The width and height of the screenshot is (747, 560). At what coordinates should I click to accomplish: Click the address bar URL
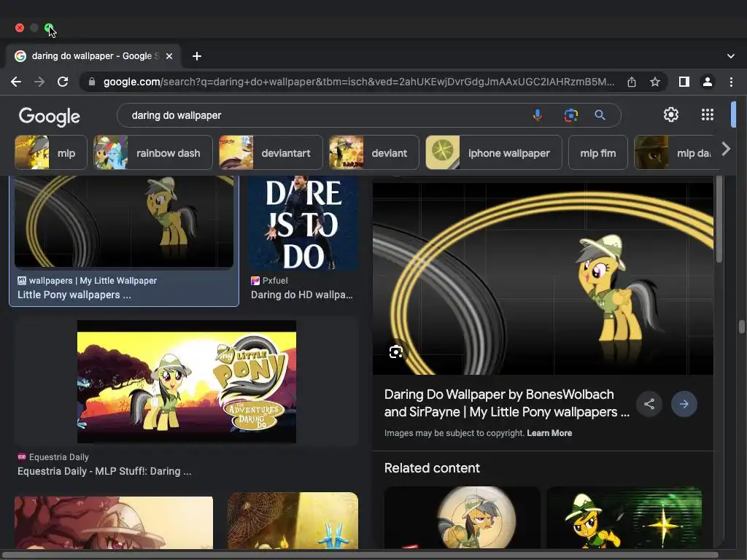358,82
